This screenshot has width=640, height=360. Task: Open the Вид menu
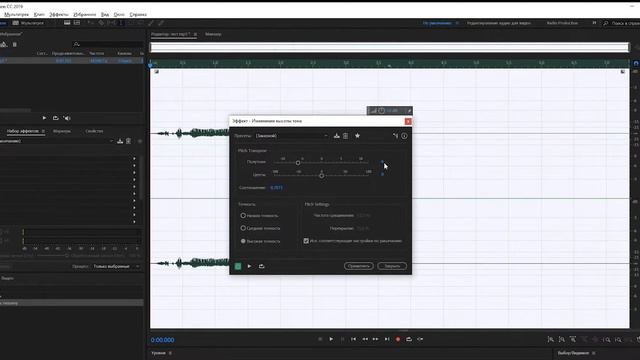click(x=105, y=14)
